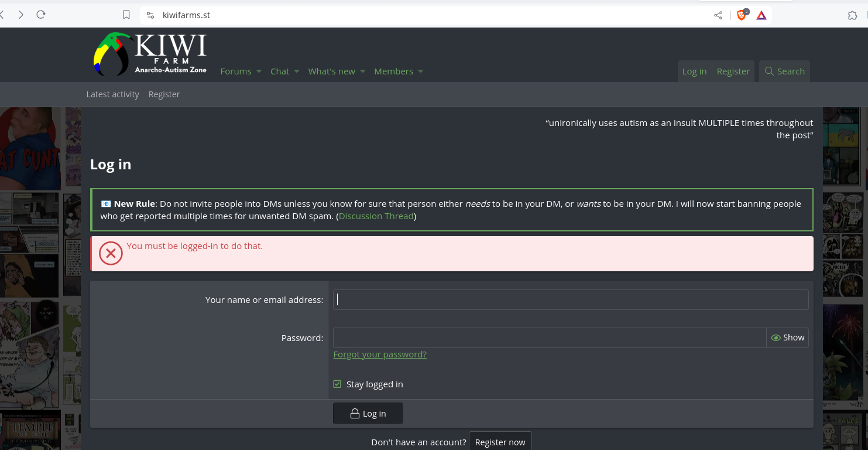Select Register in sub-navigation bar

coord(164,94)
